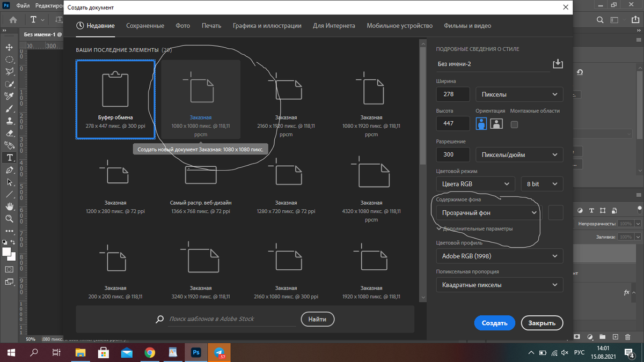Click the new group folder icon in Layers panel

coord(602,337)
